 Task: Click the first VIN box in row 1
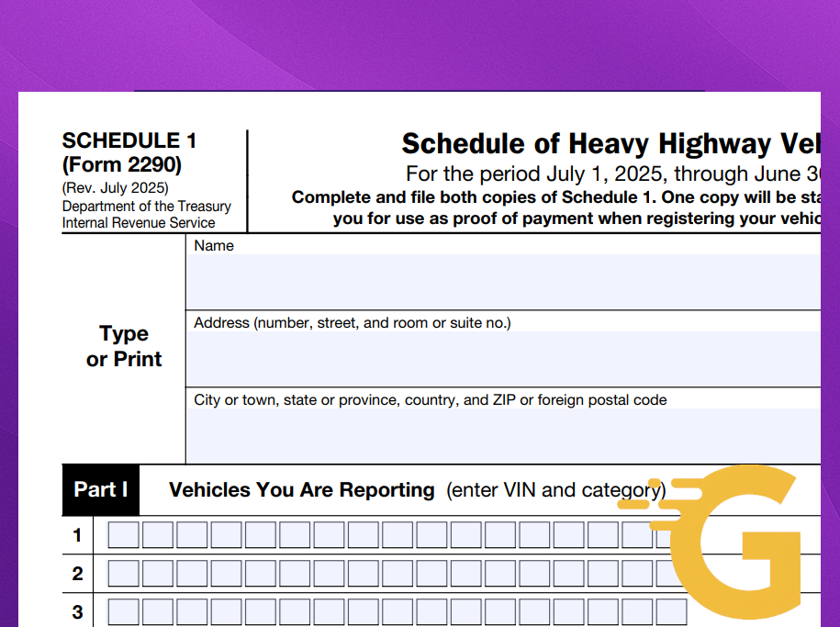pyautogui.click(x=123, y=535)
